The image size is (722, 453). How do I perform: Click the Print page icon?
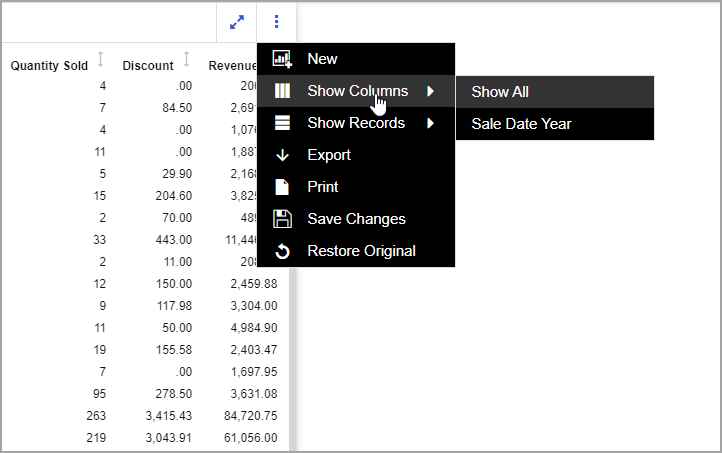pyautogui.click(x=282, y=187)
